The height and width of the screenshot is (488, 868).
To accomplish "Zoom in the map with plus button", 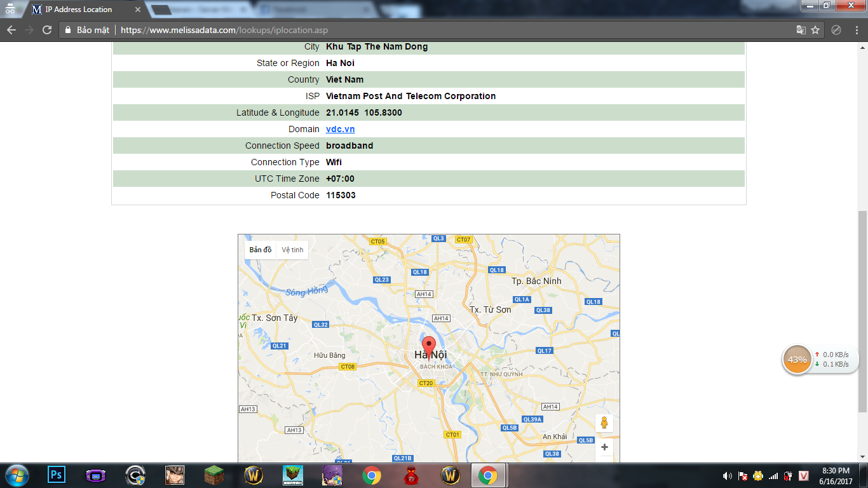I will click(x=604, y=447).
